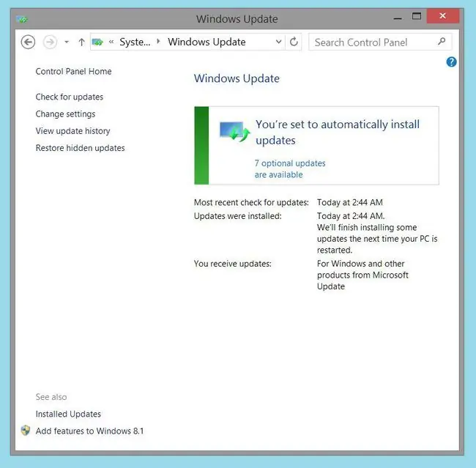Click Check for updates
Viewport: 476px width, 468px height.
click(x=70, y=97)
